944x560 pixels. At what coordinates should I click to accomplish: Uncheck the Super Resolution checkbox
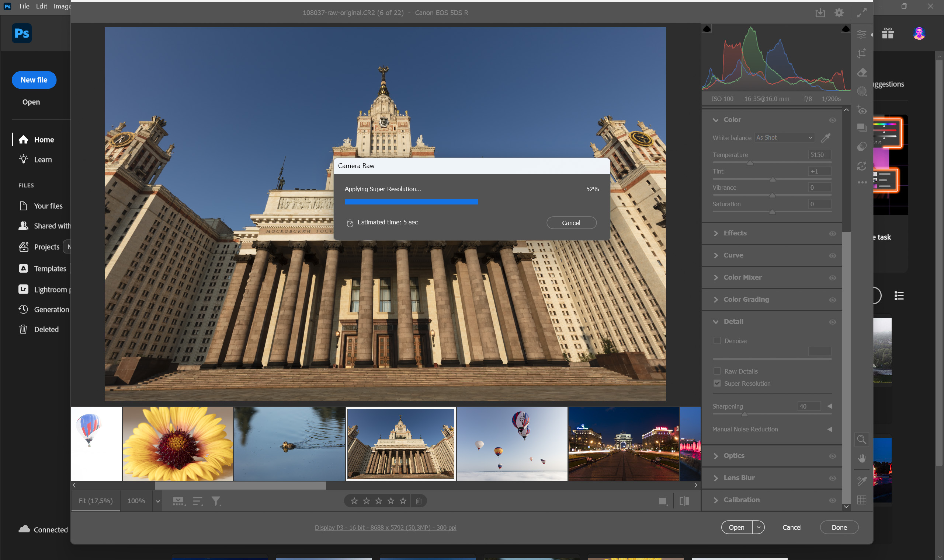(x=717, y=384)
